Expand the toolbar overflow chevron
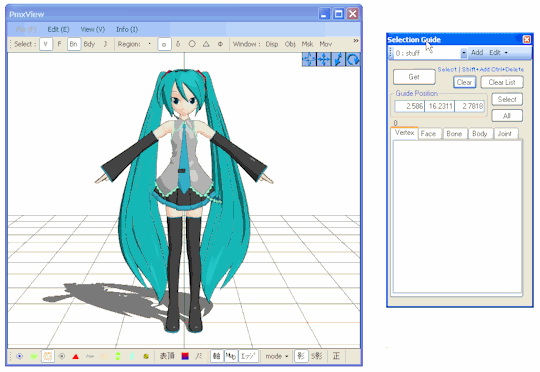540x372 pixels. tap(356, 41)
